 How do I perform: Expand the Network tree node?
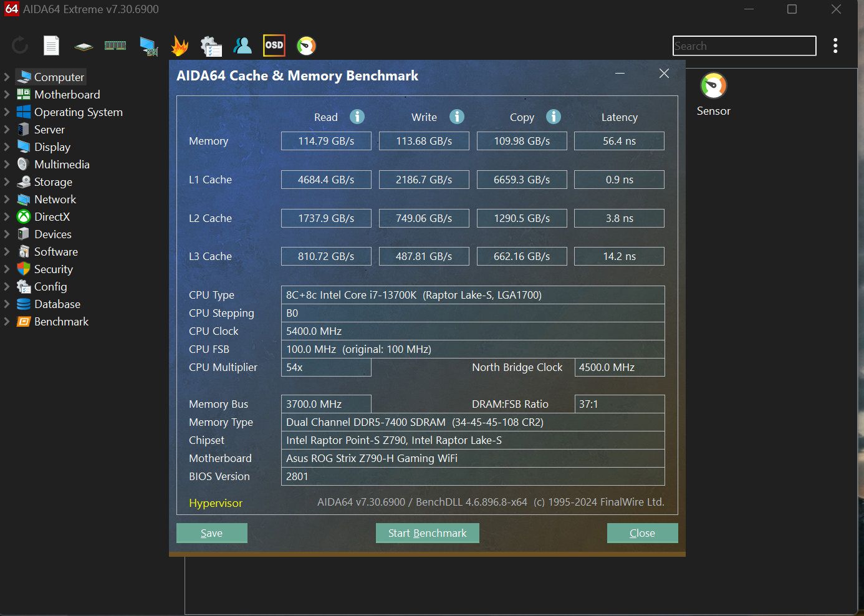[x=6, y=199]
